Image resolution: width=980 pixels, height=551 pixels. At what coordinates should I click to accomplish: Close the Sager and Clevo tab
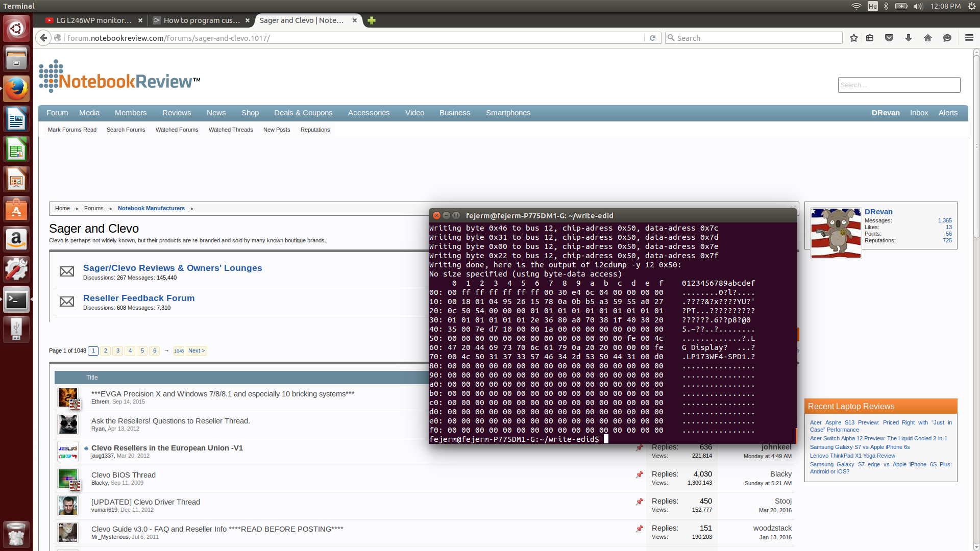[x=355, y=20]
